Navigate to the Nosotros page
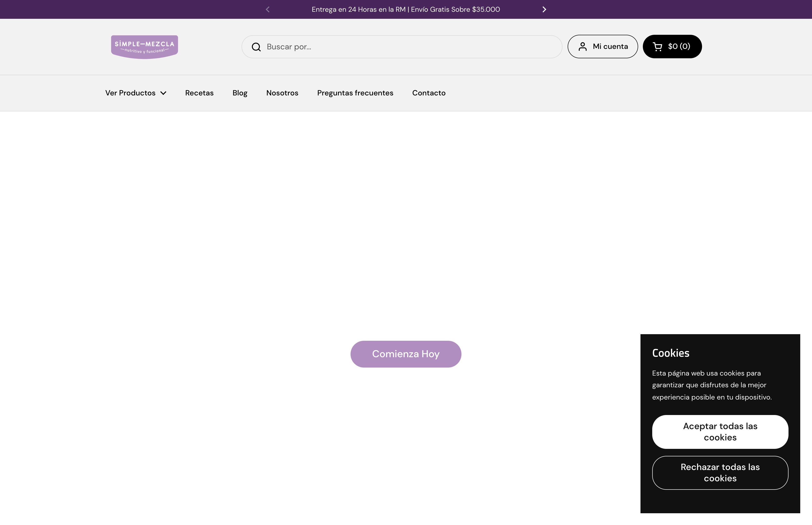Screen dimensions: 812x525 pyautogui.click(x=282, y=93)
